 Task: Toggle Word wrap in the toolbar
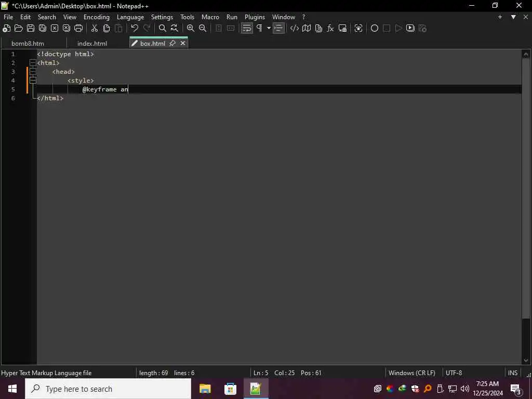(x=247, y=29)
